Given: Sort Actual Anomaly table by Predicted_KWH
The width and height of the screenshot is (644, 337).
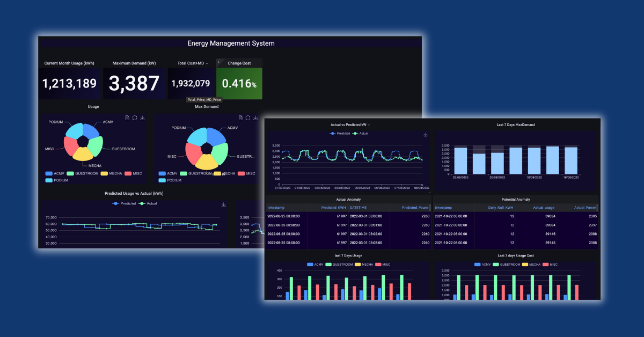Looking at the screenshot, I should click(334, 207).
